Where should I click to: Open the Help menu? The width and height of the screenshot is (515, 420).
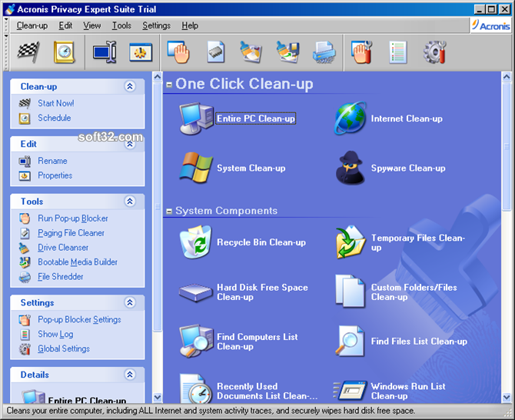pyautogui.click(x=190, y=25)
